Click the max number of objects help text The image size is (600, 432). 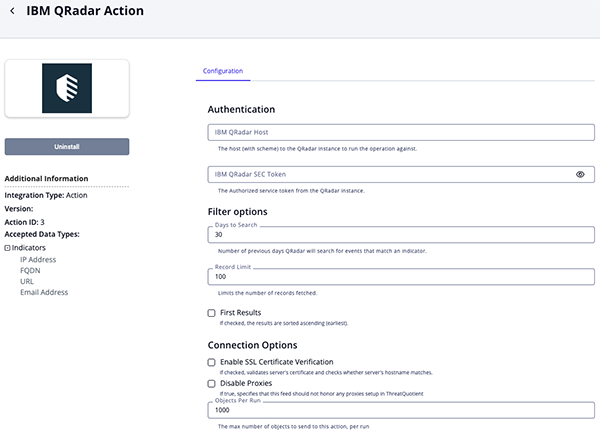(x=293, y=427)
